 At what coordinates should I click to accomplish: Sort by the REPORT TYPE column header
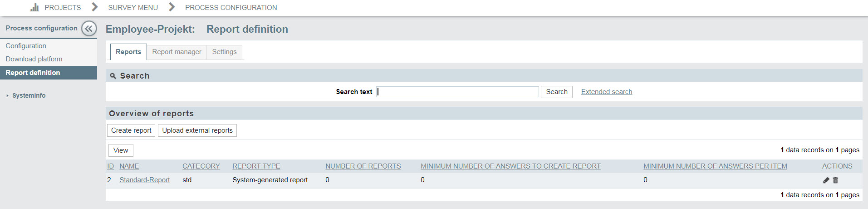point(256,166)
